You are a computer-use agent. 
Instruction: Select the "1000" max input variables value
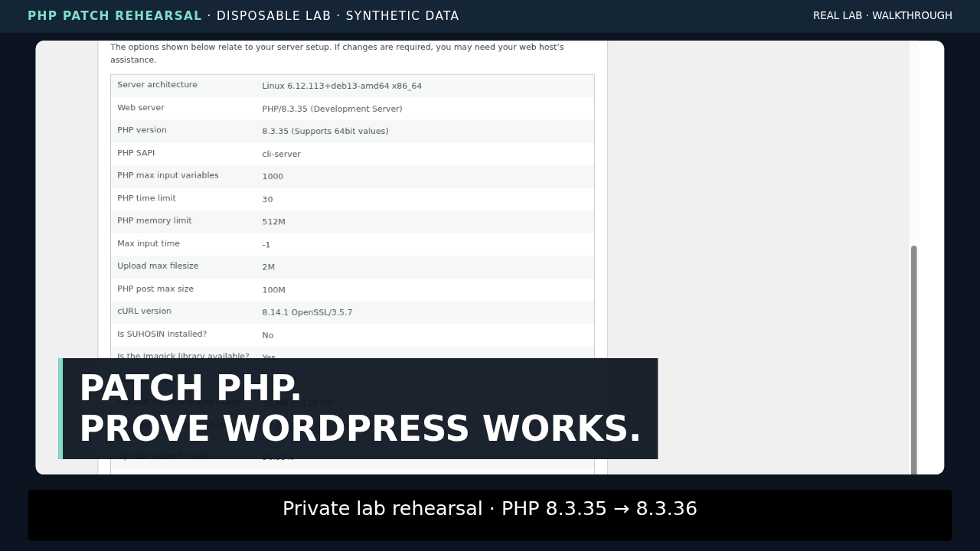[273, 177]
